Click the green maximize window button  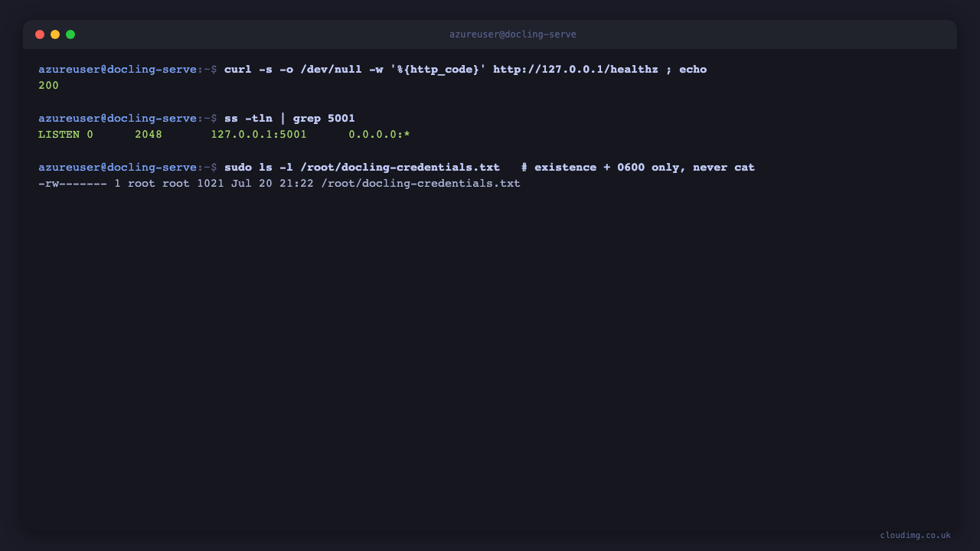coord(70,34)
